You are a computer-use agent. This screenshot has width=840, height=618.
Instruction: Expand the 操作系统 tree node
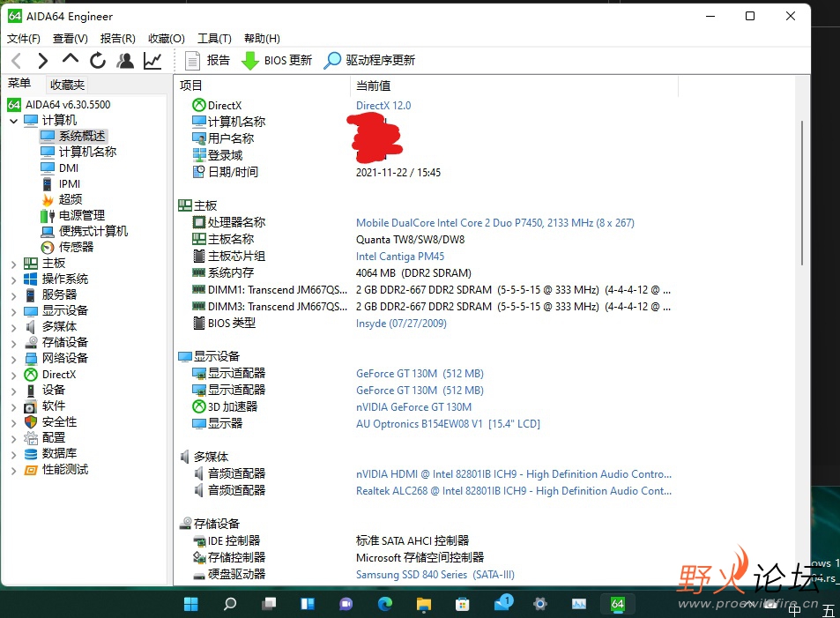click(14, 279)
